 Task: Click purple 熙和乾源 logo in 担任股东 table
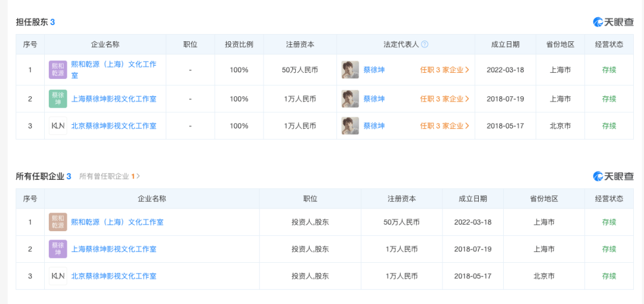coord(58,70)
